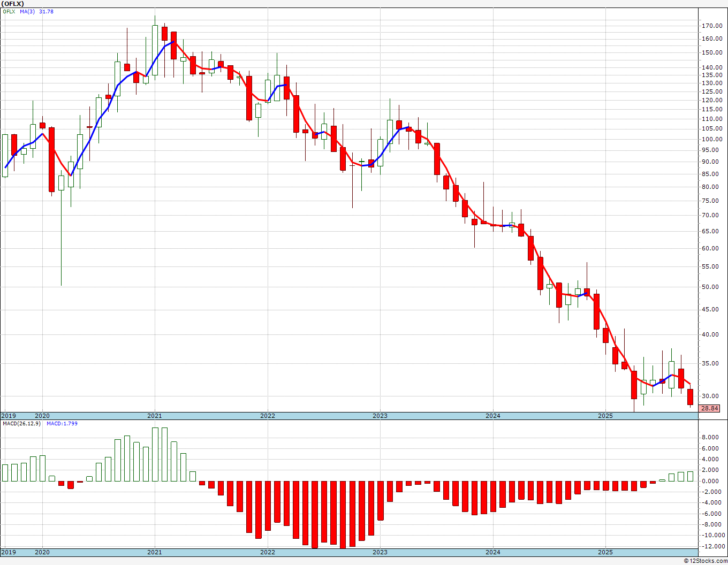Click the 2023 label on price chart axis
The width and height of the screenshot is (728, 565).
coord(380,416)
